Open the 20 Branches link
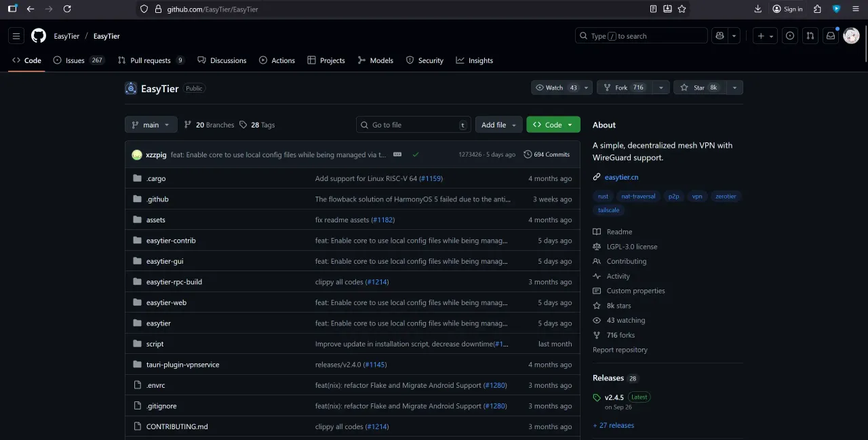 [x=209, y=125]
